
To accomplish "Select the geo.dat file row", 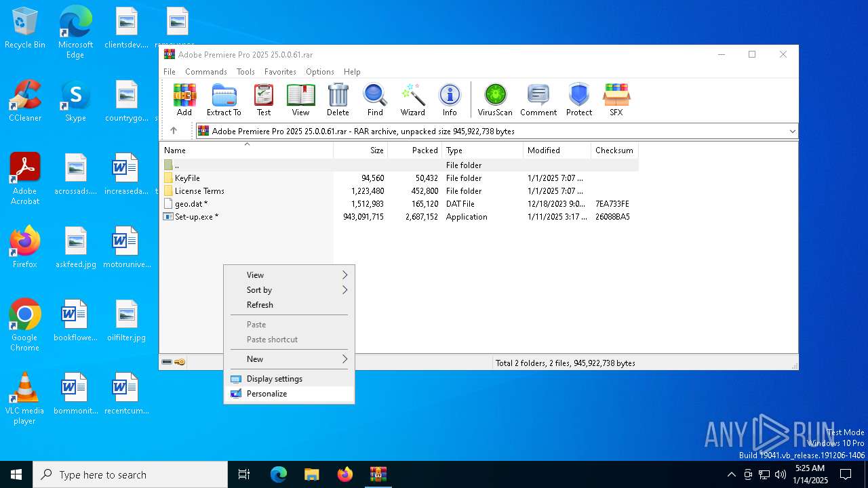I will tap(399, 203).
